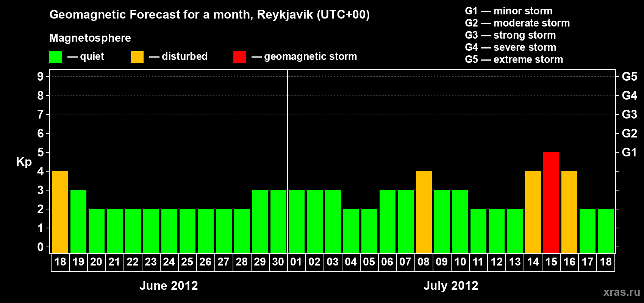Click the green quiet legend swatch
Screen dimensions: 644x303
point(55,57)
